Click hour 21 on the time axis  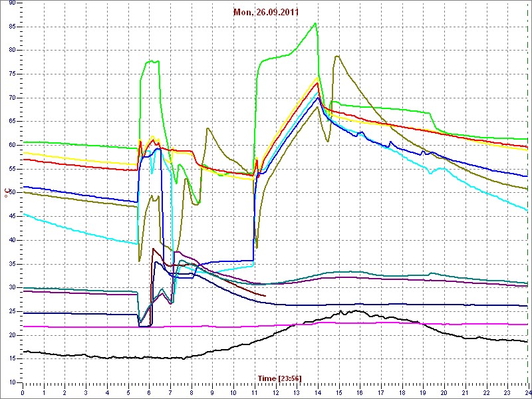pyautogui.click(x=465, y=392)
